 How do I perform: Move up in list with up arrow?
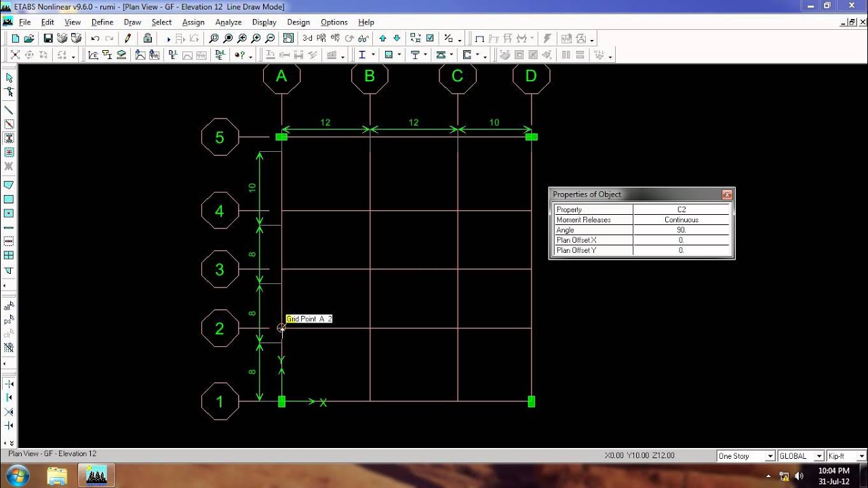pyautogui.click(x=383, y=39)
